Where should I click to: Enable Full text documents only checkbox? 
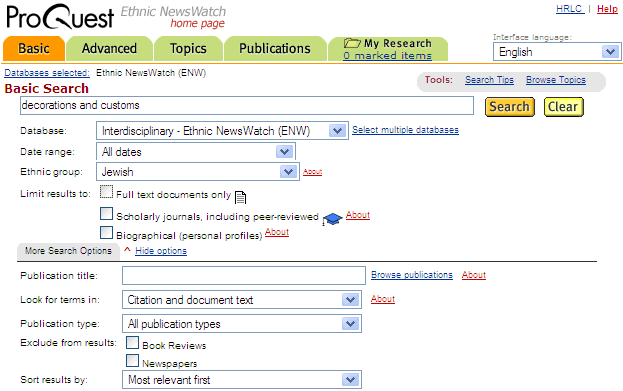(106, 192)
